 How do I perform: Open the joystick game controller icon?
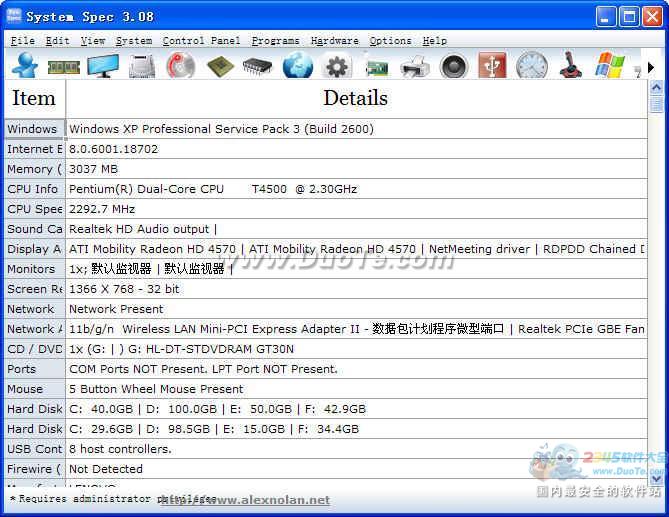point(570,66)
